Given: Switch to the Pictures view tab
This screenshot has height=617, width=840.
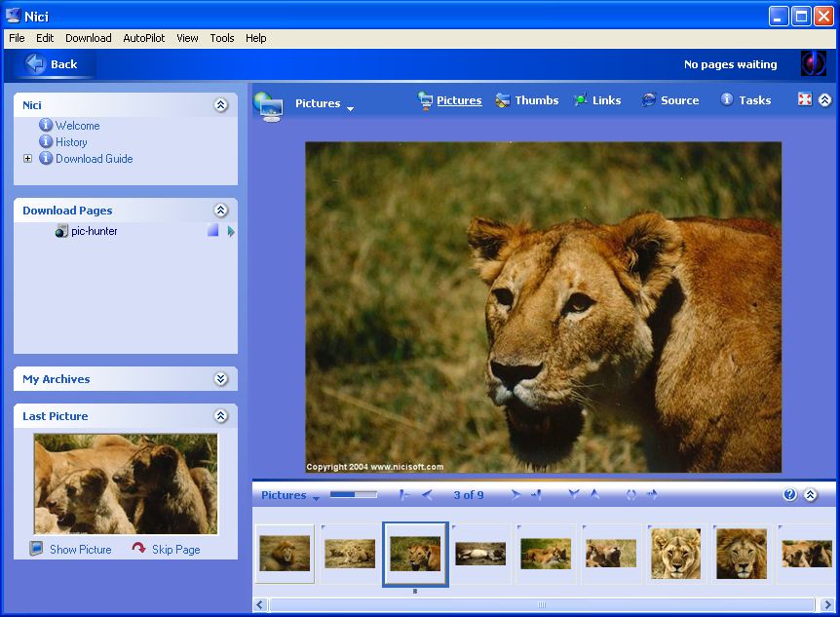Looking at the screenshot, I should coord(459,100).
